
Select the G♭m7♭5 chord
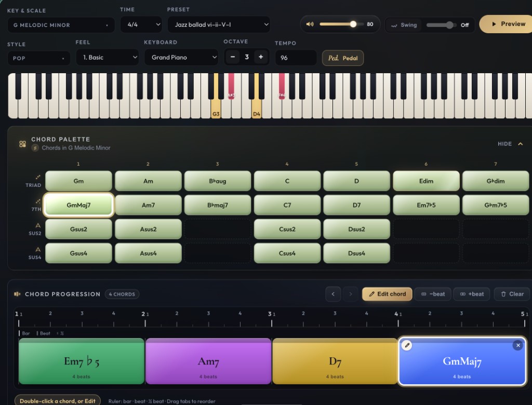495,205
